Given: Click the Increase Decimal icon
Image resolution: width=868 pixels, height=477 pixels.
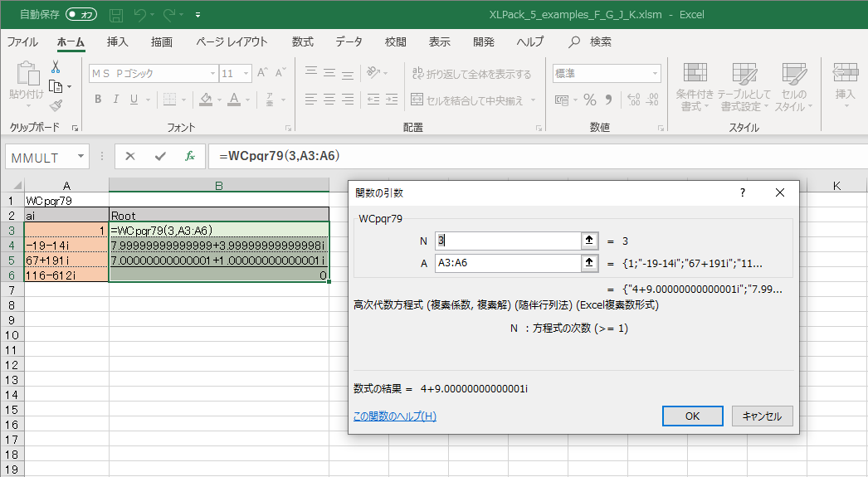Looking at the screenshot, I should (634, 100).
